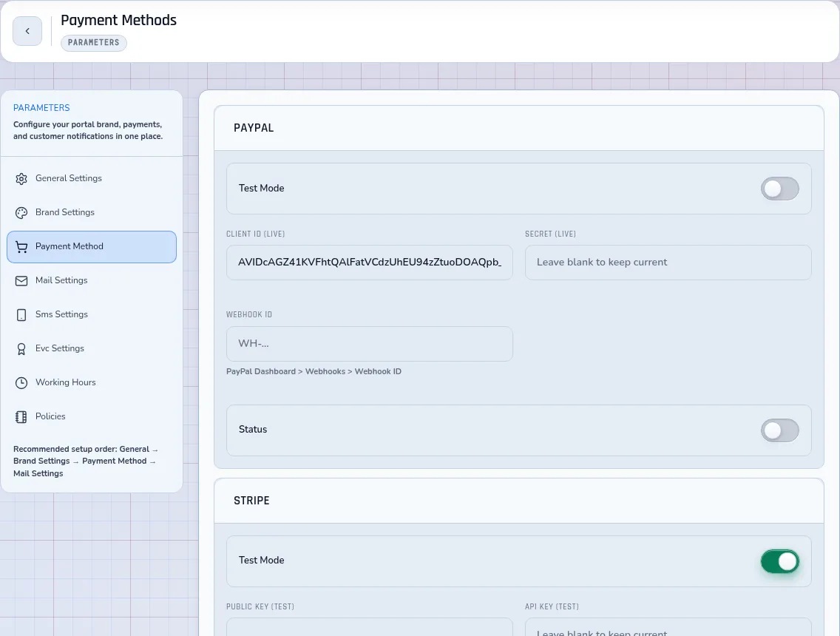Viewport: 840px width, 636px height.
Task: Click the Evc Settings badge icon
Action: (x=21, y=349)
